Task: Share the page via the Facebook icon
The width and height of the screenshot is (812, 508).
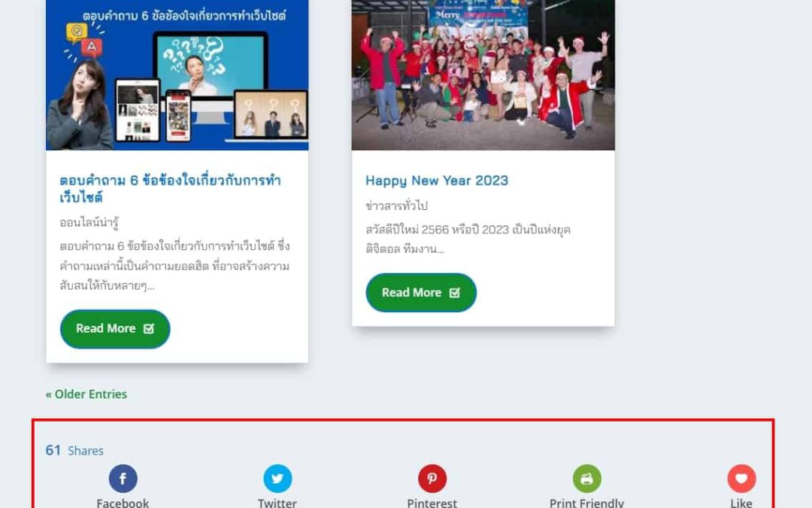Action: click(x=123, y=479)
